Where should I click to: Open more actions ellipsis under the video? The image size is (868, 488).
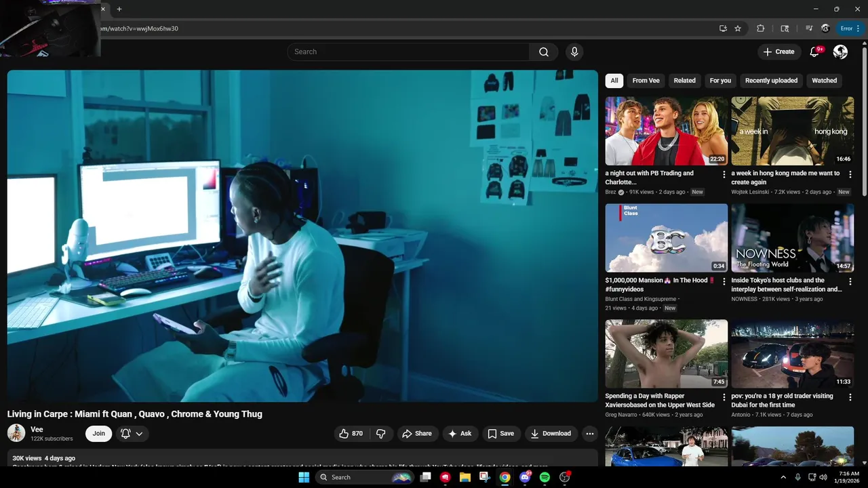589,434
